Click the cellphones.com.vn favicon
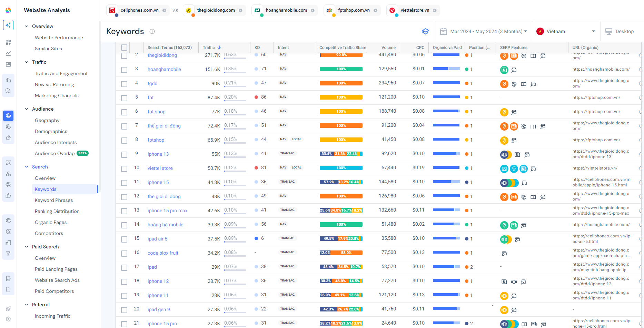The height and width of the screenshot is (328, 644). pyautogui.click(x=112, y=10)
